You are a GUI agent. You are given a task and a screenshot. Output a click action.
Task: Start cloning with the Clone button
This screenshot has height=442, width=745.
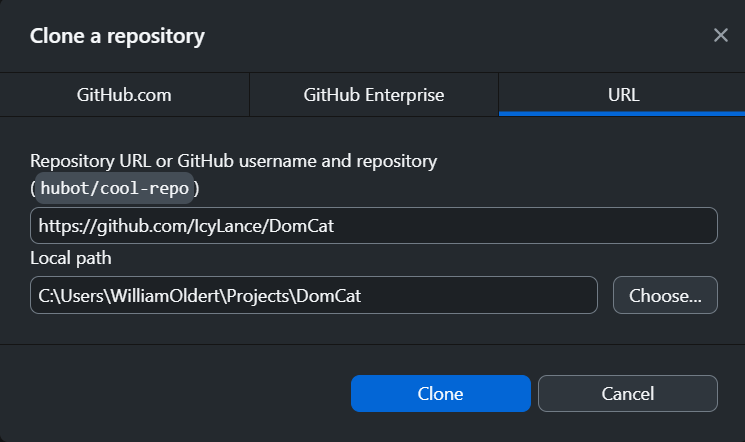[440, 394]
